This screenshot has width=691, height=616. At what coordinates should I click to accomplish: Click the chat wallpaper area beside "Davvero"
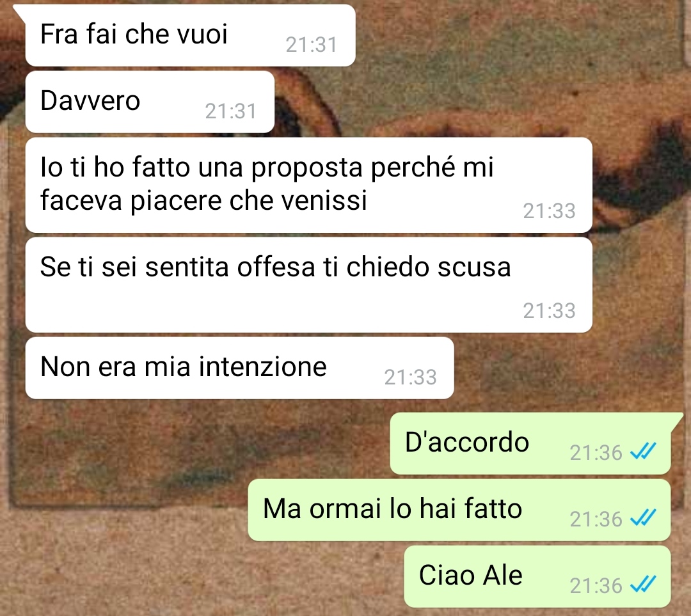coord(441,102)
